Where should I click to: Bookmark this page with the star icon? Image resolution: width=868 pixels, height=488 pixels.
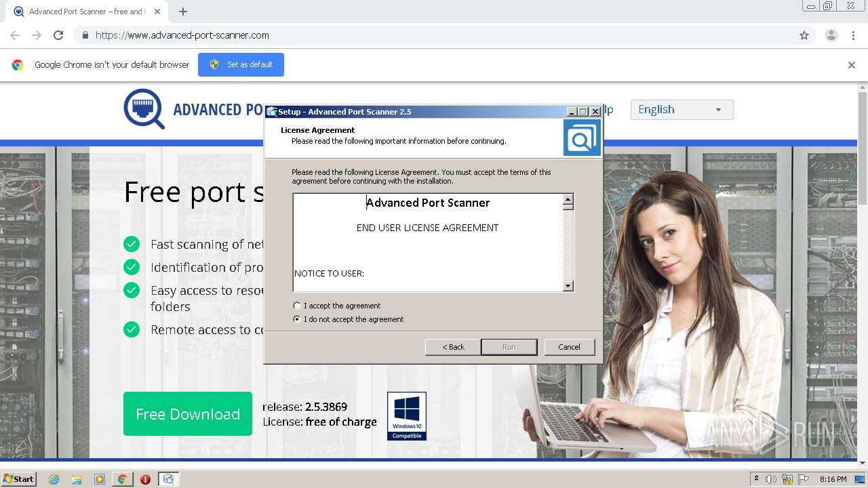(804, 35)
